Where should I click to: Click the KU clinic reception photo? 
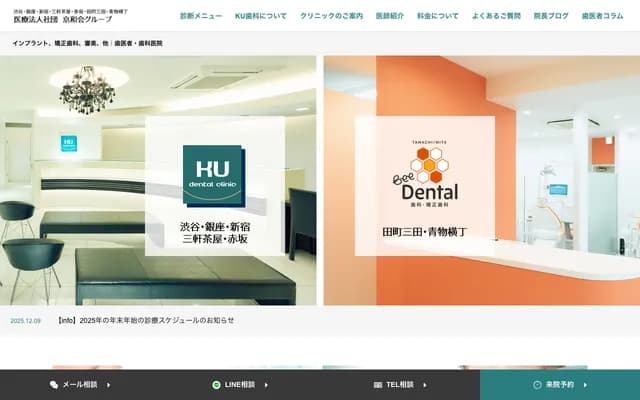tap(158, 180)
